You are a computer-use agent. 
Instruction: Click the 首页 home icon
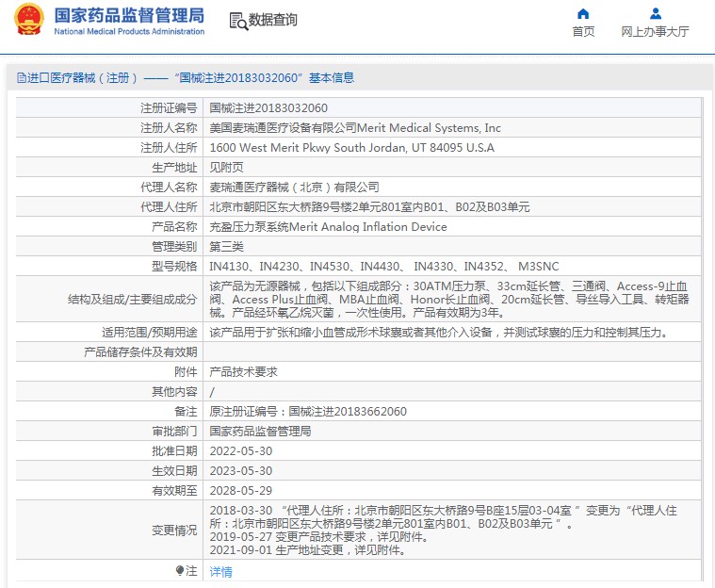[583, 14]
